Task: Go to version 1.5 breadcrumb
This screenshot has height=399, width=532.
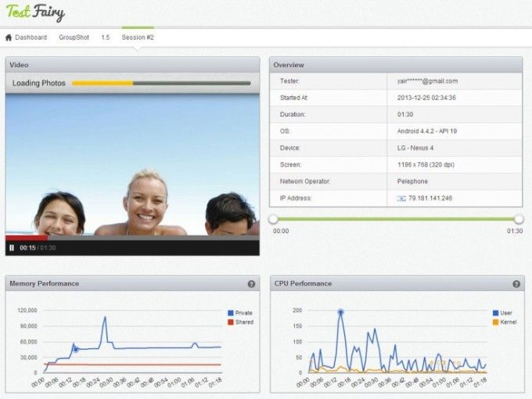Action: 105,38
